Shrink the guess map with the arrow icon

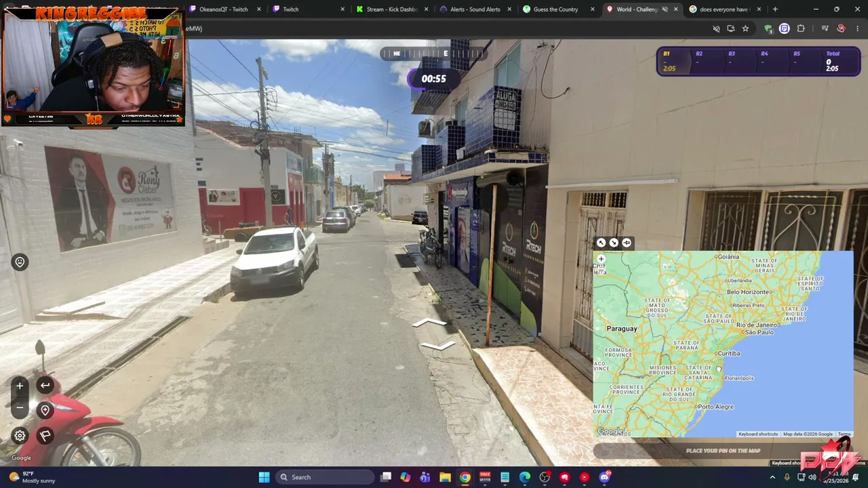click(x=614, y=243)
